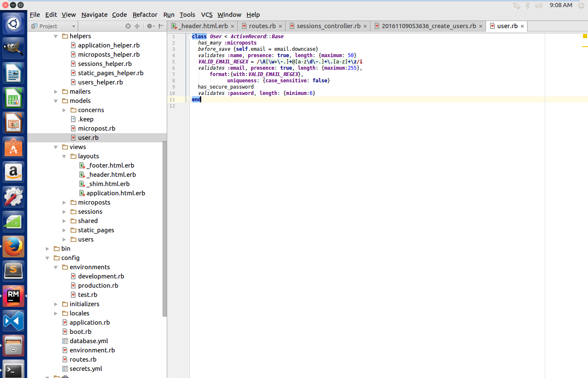Collapse the models folder

[x=55, y=101]
